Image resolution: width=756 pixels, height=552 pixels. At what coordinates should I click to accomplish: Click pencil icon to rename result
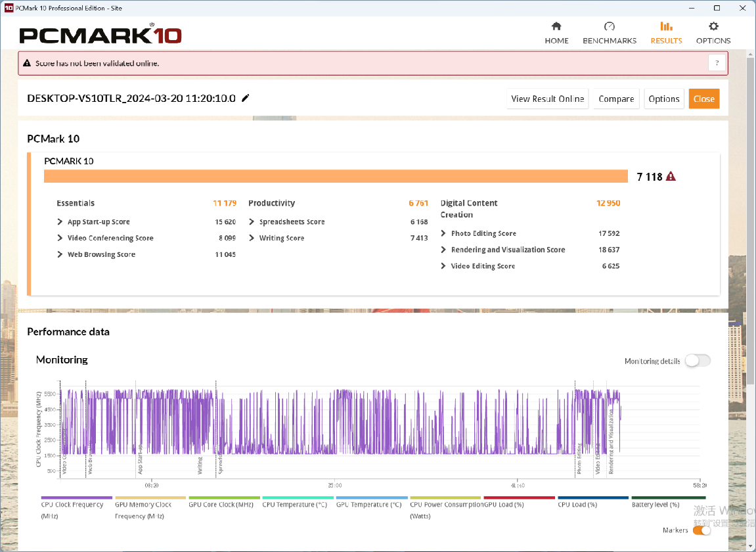click(x=246, y=99)
